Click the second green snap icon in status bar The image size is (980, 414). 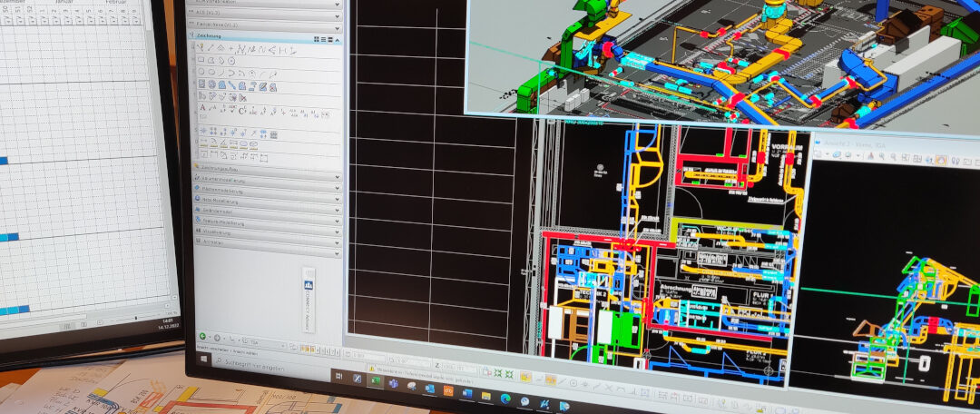coord(509,374)
